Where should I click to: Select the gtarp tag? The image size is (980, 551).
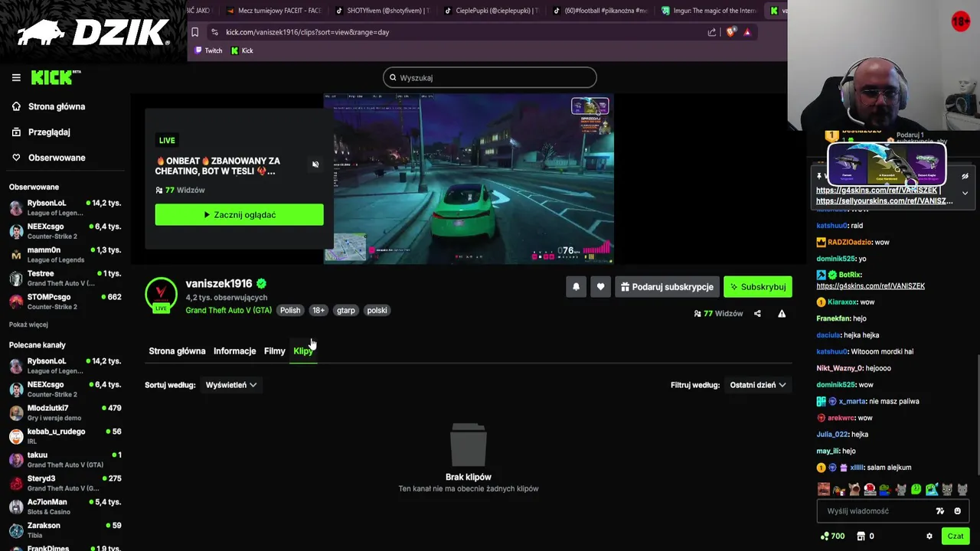[346, 310]
